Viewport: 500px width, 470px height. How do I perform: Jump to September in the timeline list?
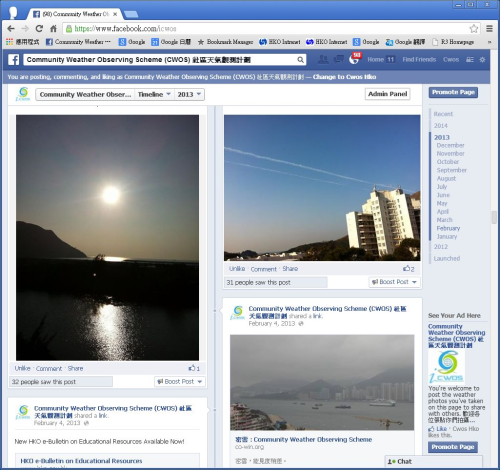tap(452, 170)
